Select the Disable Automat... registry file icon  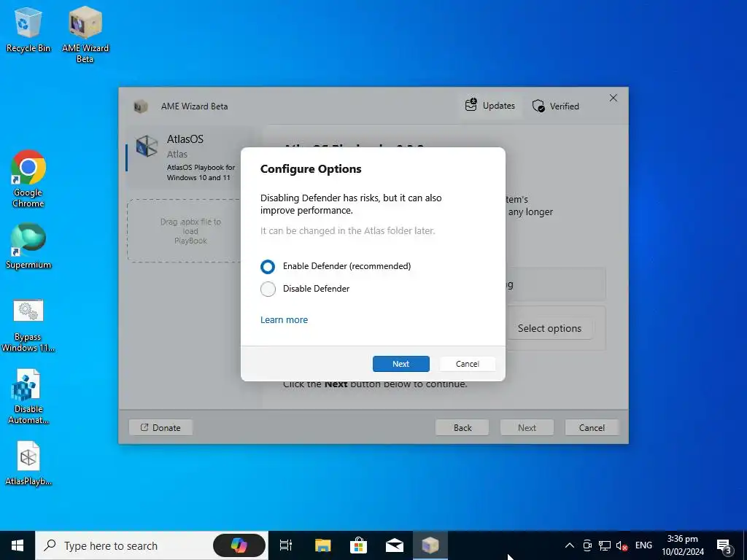28,397
